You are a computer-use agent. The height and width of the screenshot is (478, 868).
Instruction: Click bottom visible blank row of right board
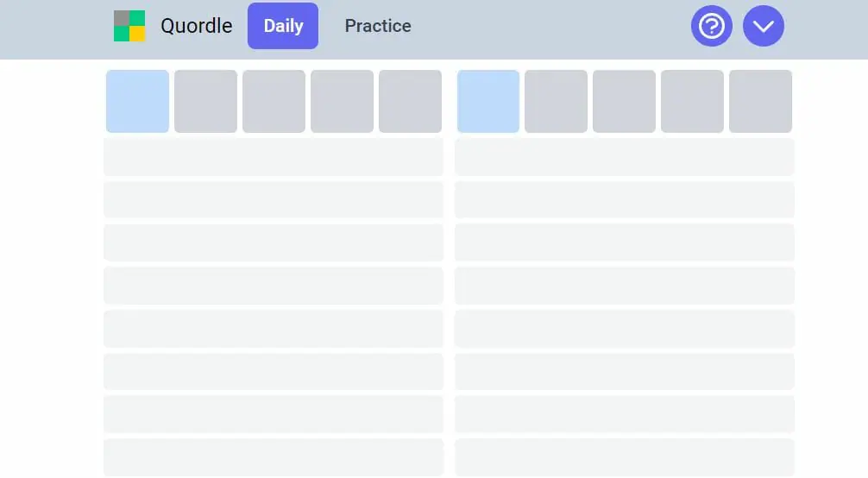click(624, 457)
